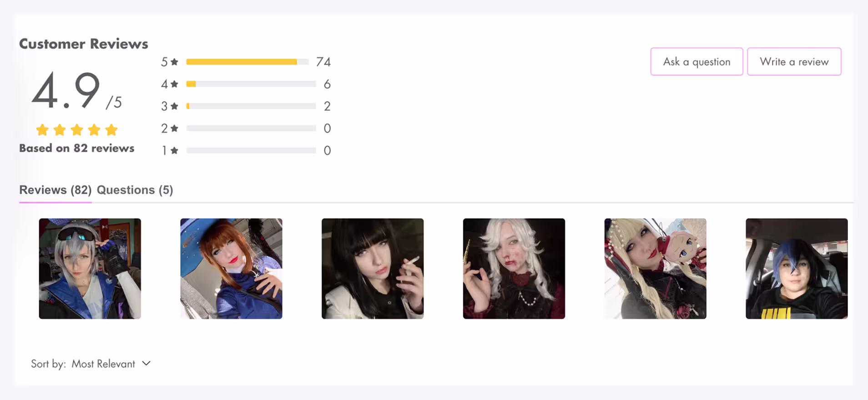Click the 5 star rating filter row

[x=246, y=62]
